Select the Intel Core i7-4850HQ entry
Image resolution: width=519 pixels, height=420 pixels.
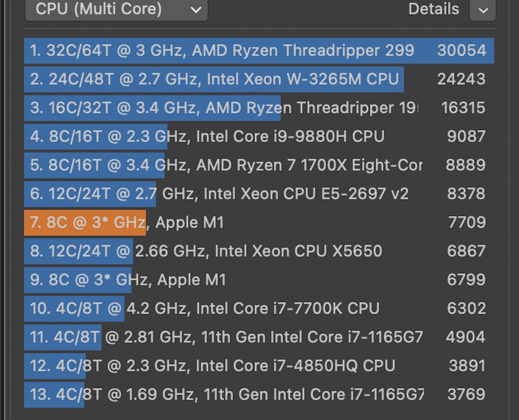(x=212, y=365)
